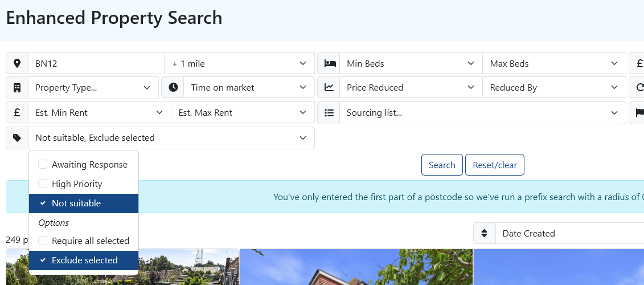Screen dimensions: 644x285
Task: Click the Options group label
Action: 54,222
